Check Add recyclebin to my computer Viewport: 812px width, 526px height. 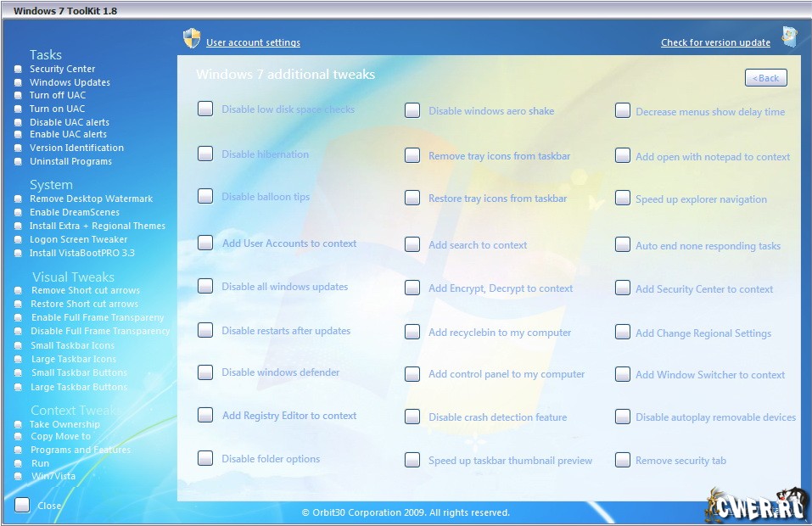point(412,333)
